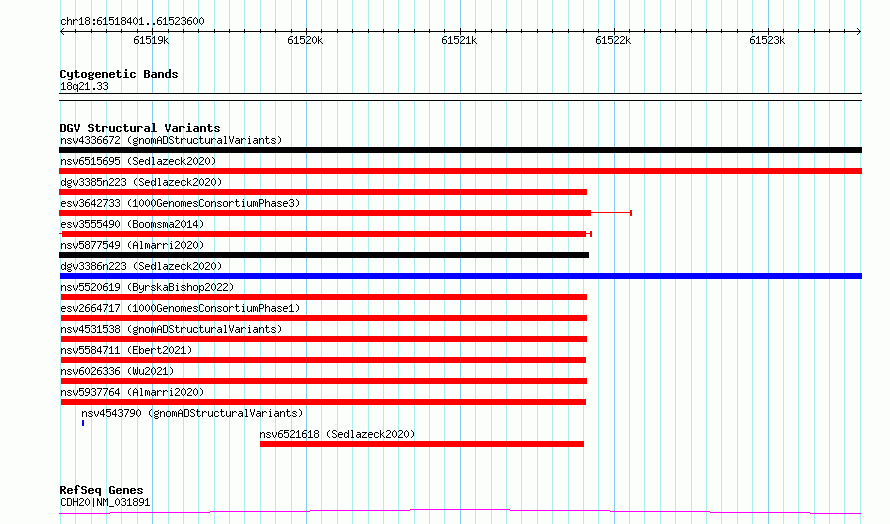Click the chr18:61518401..61523600 position label

[132, 21]
